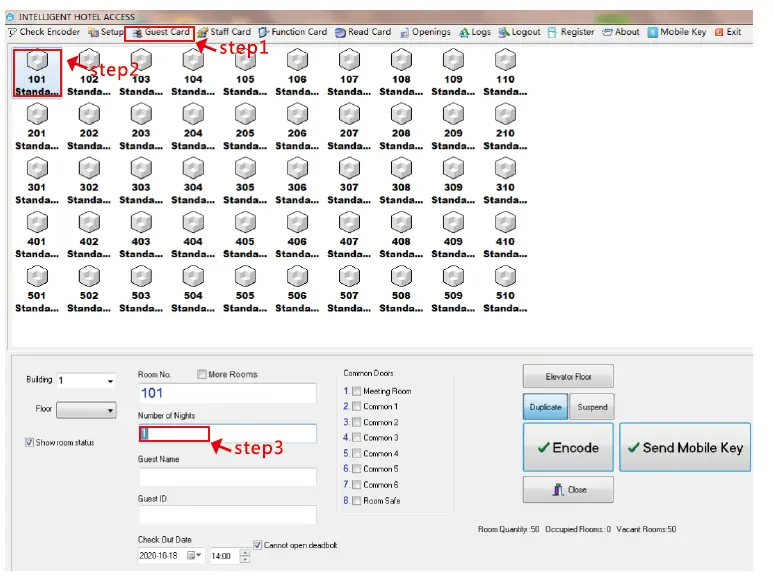Open Register from the toolbar

[571, 32]
